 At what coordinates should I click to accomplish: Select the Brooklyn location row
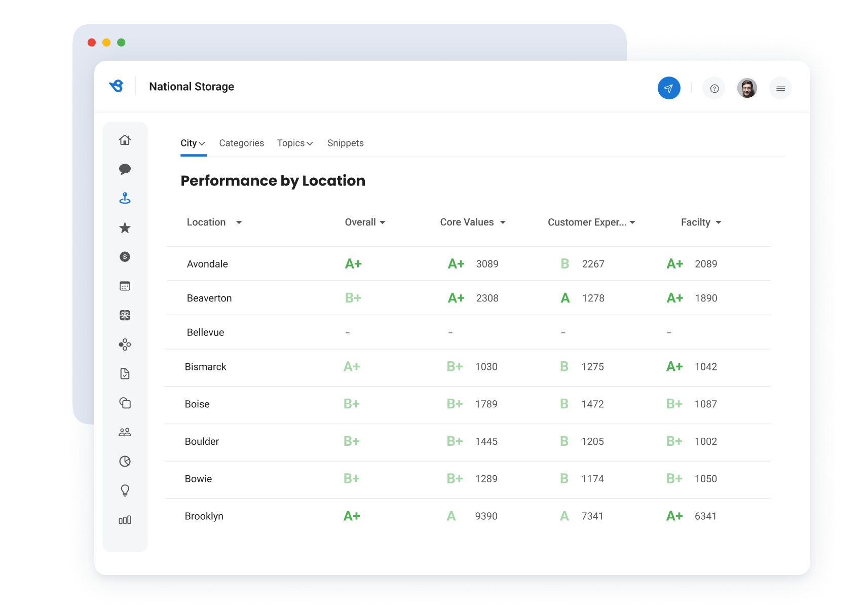point(468,516)
